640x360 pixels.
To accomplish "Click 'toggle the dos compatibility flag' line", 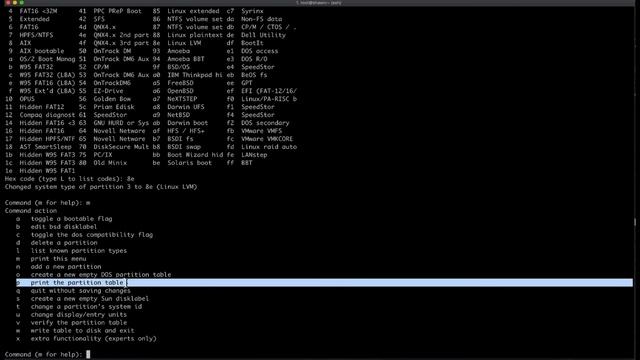I will (x=84, y=235).
